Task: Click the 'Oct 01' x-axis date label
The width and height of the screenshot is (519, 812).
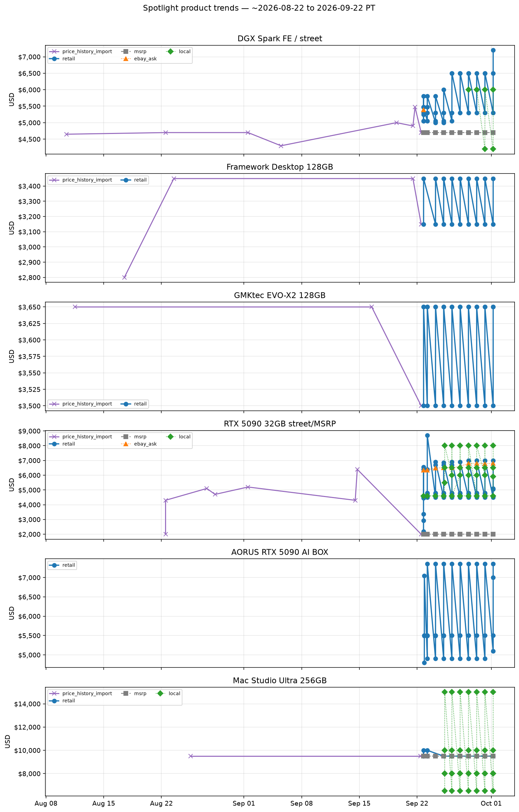Action: 491,803
